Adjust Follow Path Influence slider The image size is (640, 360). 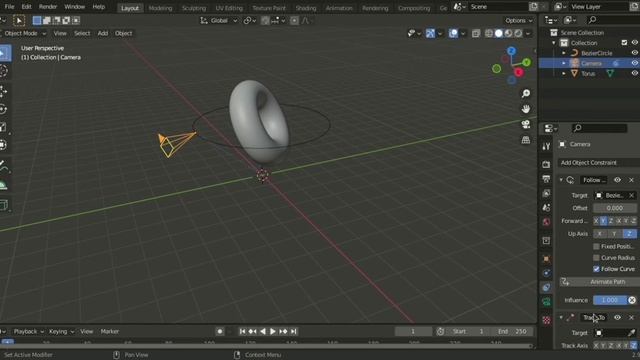610,300
